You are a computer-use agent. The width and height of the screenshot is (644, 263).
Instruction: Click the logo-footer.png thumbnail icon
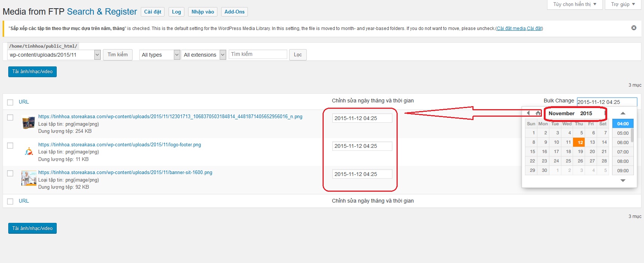tap(29, 151)
